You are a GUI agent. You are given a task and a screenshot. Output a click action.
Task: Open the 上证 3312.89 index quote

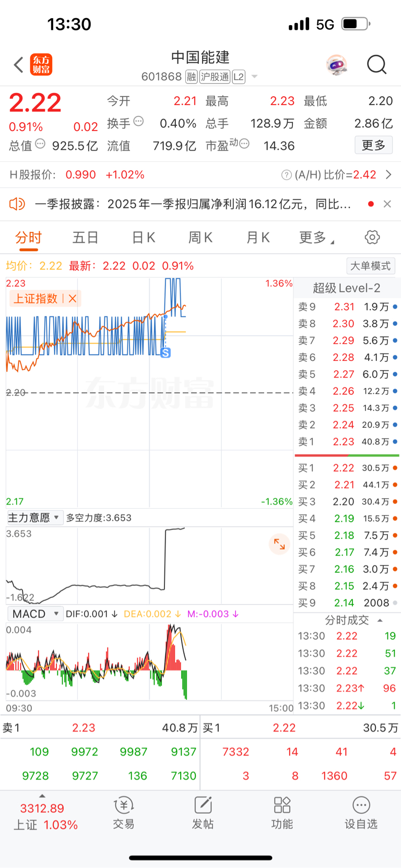point(46,817)
